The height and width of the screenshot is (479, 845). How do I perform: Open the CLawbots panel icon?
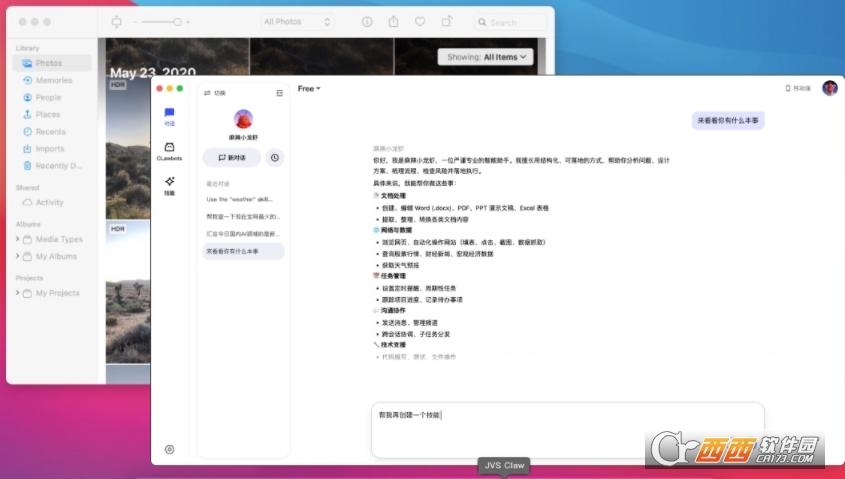[x=169, y=150]
